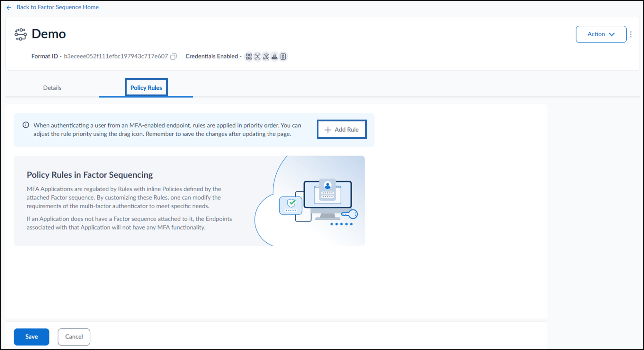Copy the Format ID to clipboard
The height and width of the screenshot is (350, 644).
pos(174,57)
